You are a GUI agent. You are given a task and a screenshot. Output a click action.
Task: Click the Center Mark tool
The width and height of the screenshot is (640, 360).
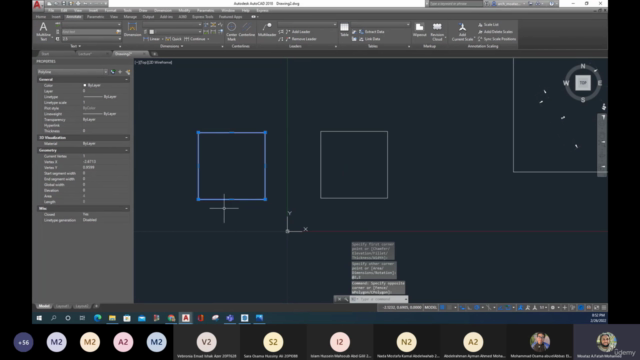231,31
